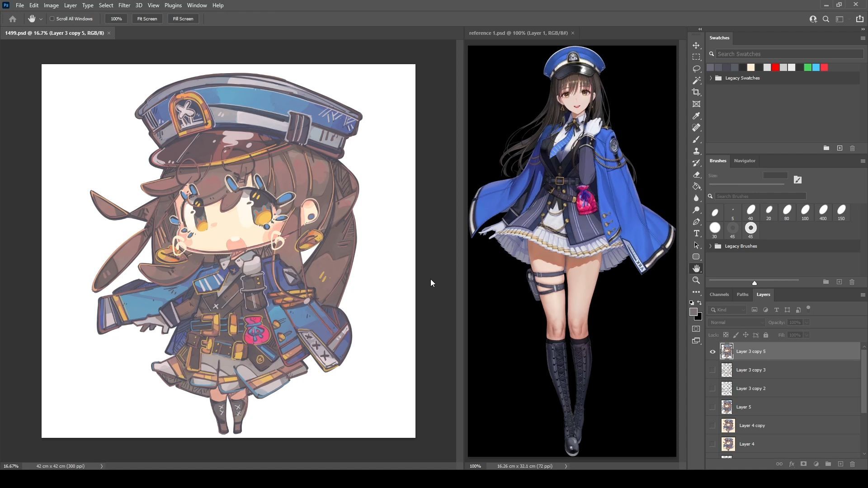Viewport: 868px width, 488px height.
Task: Delete layer using Layers panel trash icon
Action: coord(852,464)
